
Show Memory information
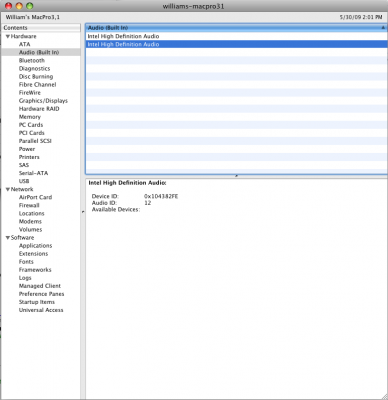30,117
